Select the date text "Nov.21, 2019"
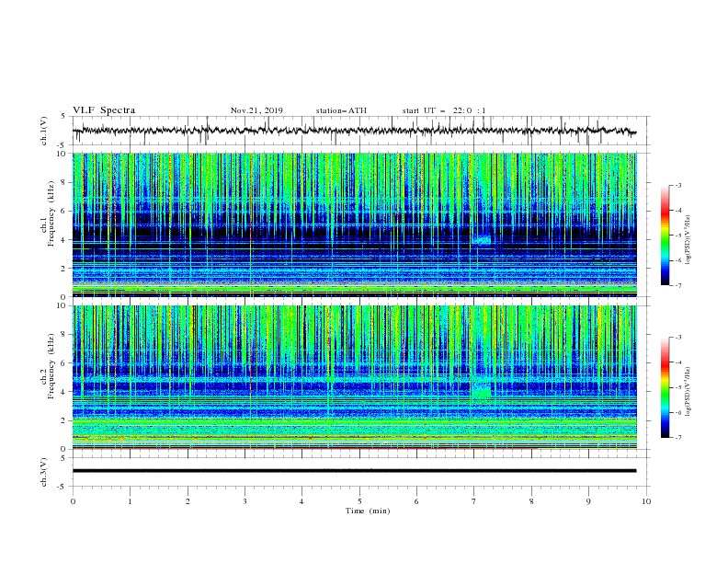Viewport: 728px width, 563px height. coord(256,110)
